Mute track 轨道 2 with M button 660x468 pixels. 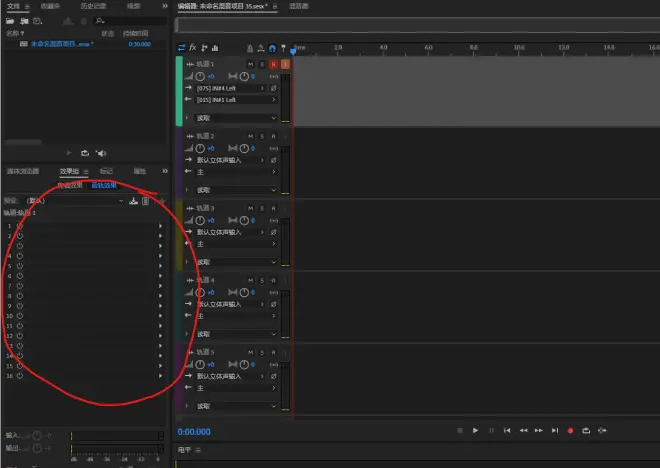point(250,136)
